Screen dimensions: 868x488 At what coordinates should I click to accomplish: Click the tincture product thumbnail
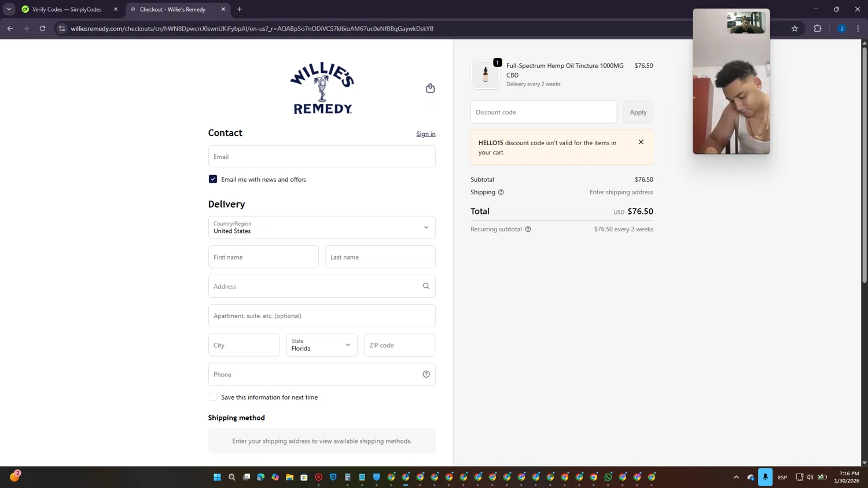click(x=485, y=75)
